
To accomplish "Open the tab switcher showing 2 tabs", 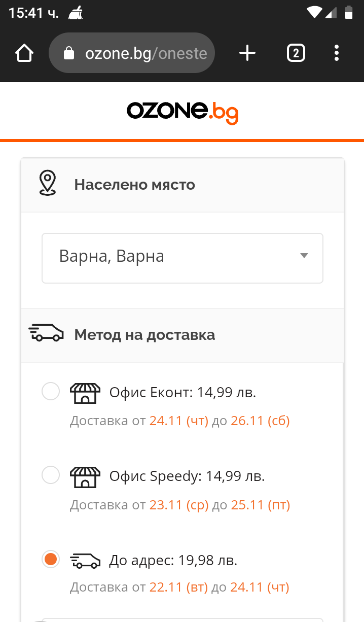I will point(296,53).
